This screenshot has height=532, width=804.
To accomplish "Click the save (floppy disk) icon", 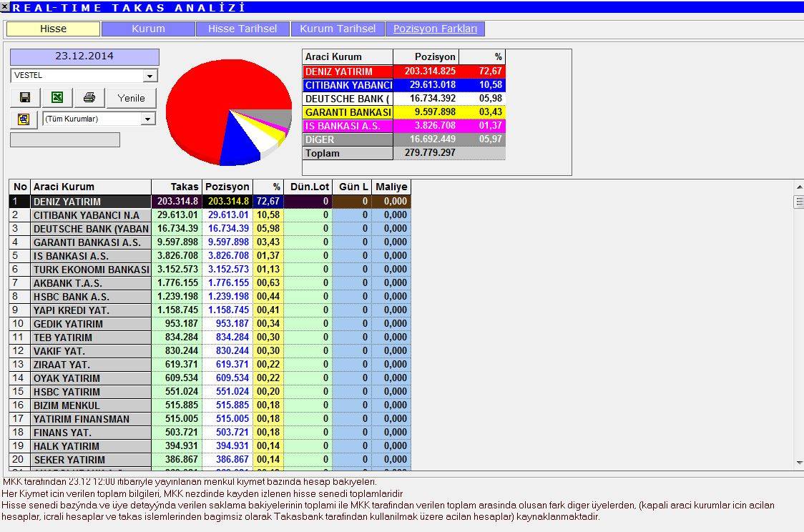I will pyautogui.click(x=25, y=98).
